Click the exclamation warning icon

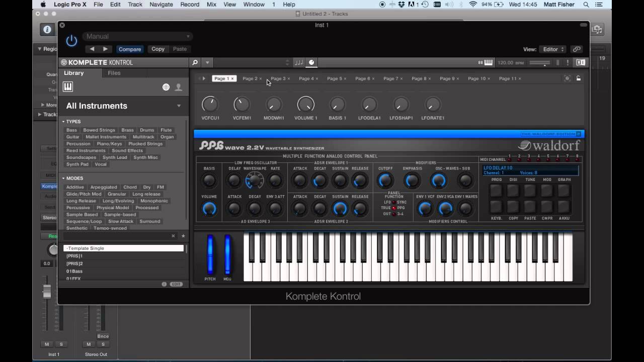[568, 63]
